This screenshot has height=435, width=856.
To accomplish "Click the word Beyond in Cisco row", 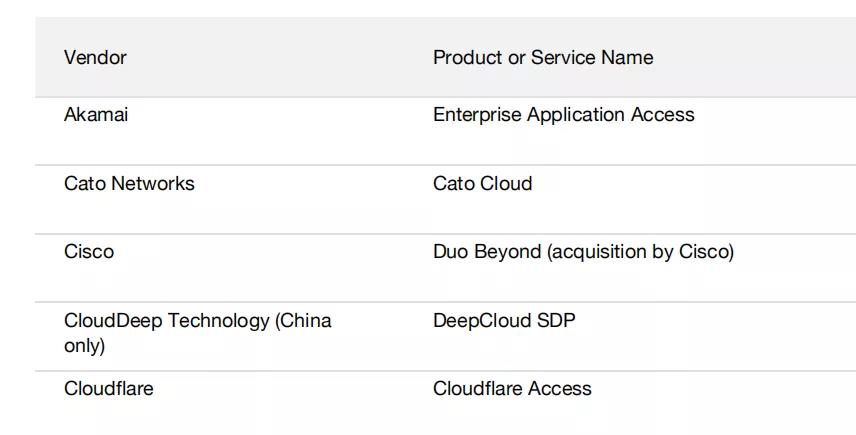I will coord(508,252).
